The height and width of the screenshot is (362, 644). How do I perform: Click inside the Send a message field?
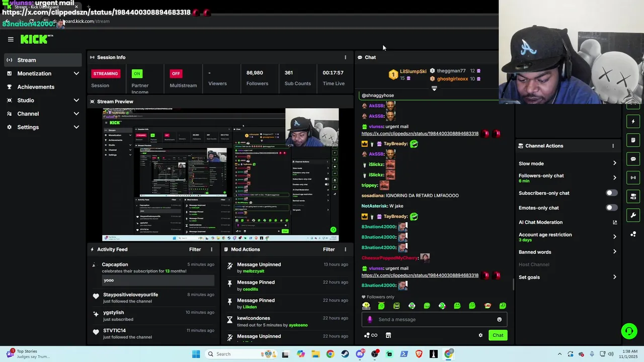tap(434, 319)
